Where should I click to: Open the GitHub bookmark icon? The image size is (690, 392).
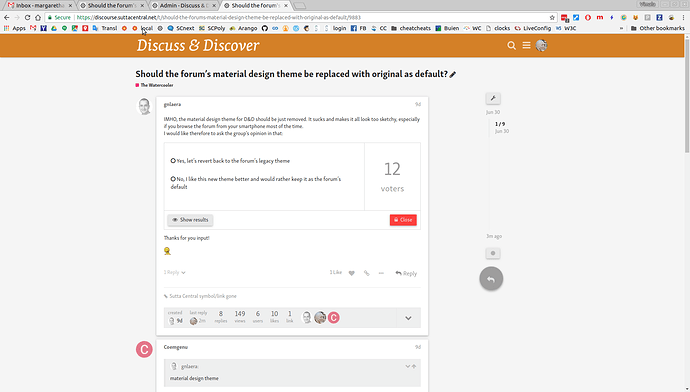click(x=264, y=28)
